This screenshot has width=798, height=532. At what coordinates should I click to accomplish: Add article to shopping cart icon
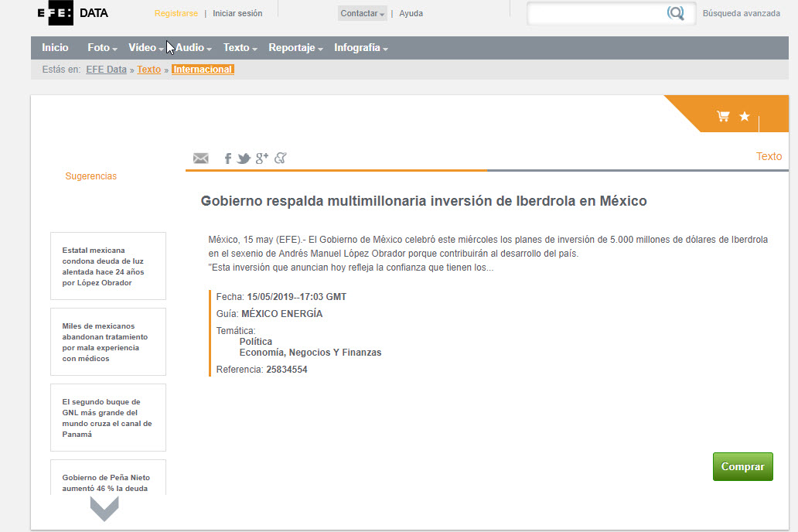(723, 116)
